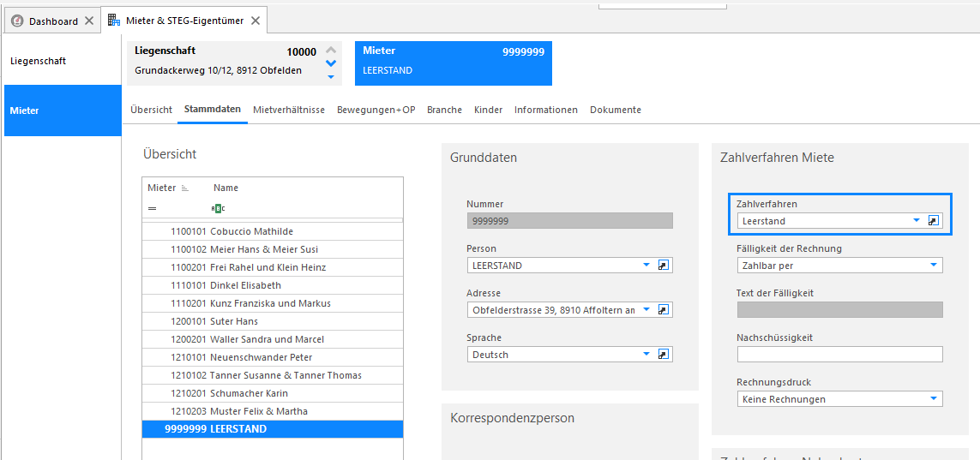Open the Informationen tab

[x=546, y=110]
